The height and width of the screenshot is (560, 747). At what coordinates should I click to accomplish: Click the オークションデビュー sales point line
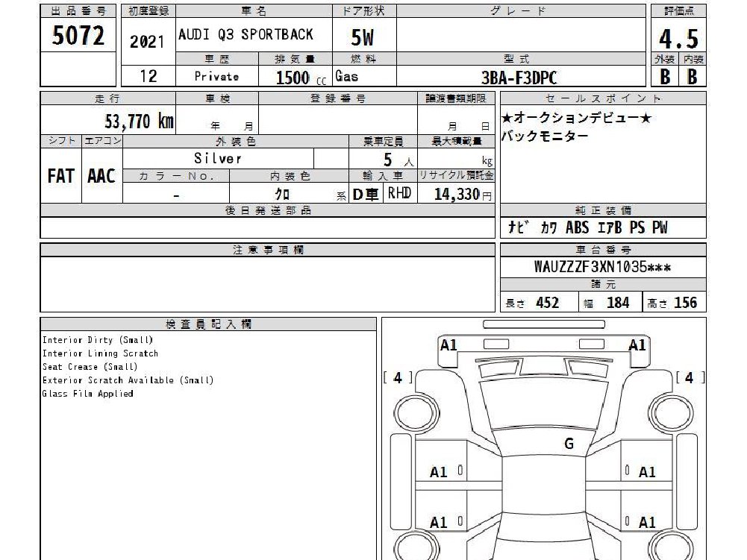(576, 118)
